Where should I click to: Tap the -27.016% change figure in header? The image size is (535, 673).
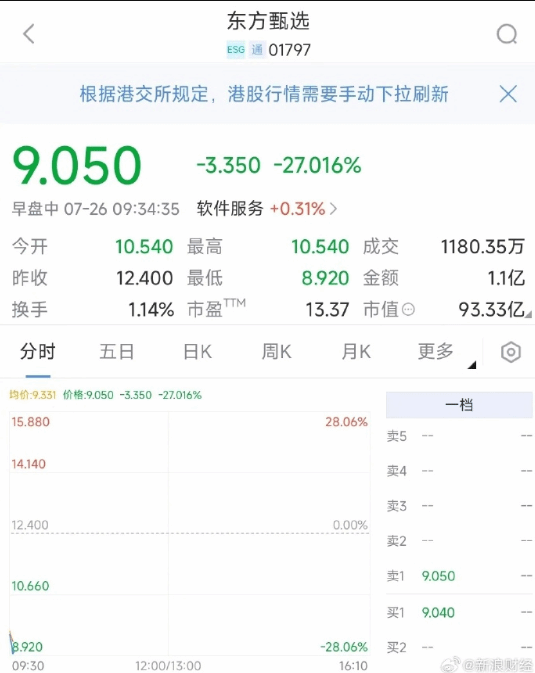317,166
